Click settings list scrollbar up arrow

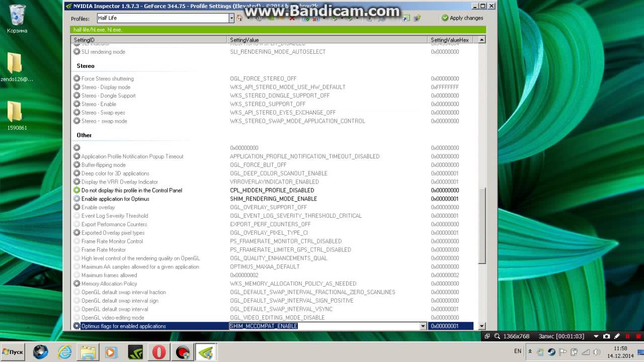tap(481, 40)
